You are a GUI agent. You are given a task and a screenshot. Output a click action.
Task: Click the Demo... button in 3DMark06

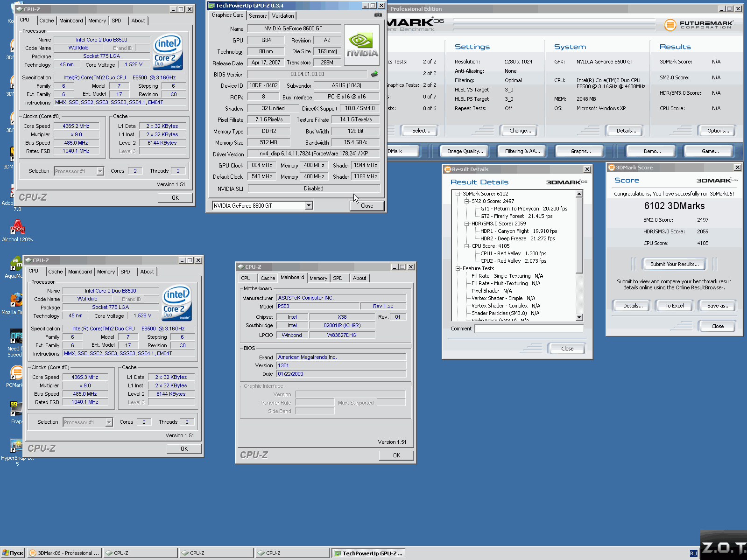point(652,151)
